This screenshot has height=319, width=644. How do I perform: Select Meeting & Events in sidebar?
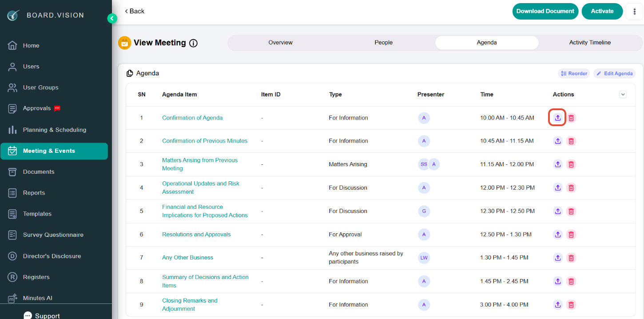click(x=54, y=151)
